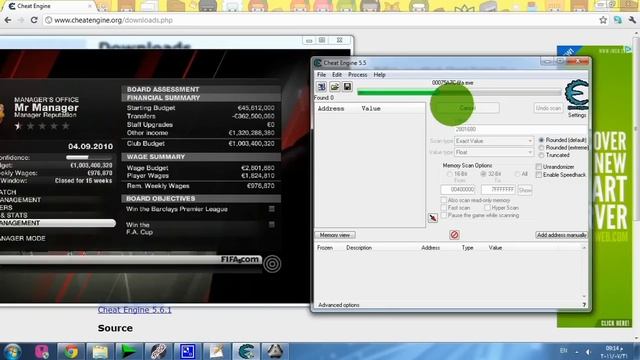Click the red arrow copy-to-address-list icon
The height and width of the screenshot is (360, 640).
433,218
